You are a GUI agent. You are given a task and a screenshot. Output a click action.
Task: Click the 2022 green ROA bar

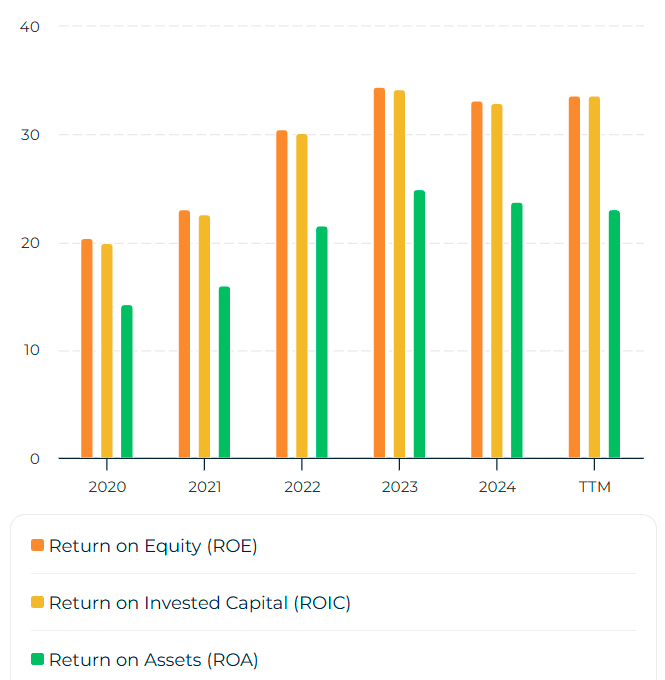click(322, 343)
